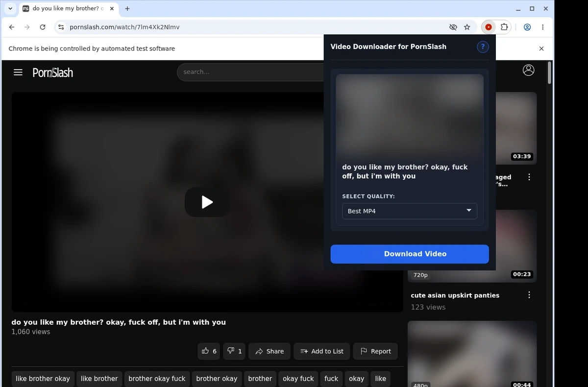The width and height of the screenshot is (588, 387).
Task: Bookmark this page with the star icon
Action: pyautogui.click(x=467, y=27)
